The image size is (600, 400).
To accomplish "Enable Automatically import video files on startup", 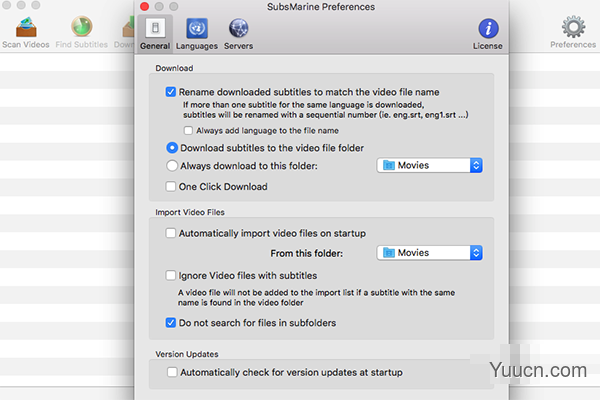I will click(x=171, y=233).
